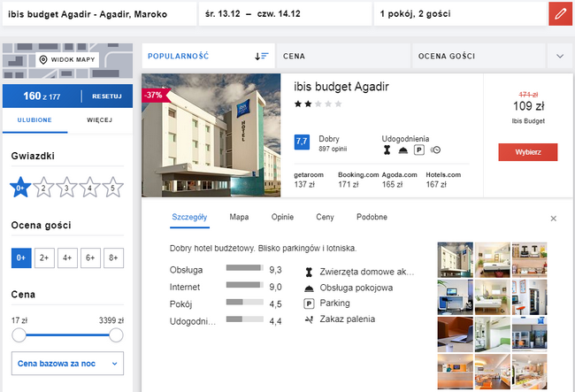Viewport: 575px width, 392px height.
Task: Click the 897 opinii review count
Action: point(333,149)
